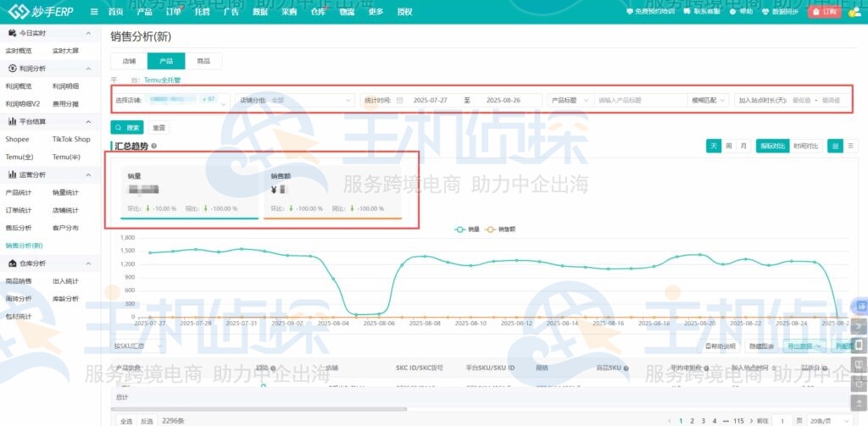
Task: Open the 按SKU汇总 dropdown
Action: click(x=138, y=346)
